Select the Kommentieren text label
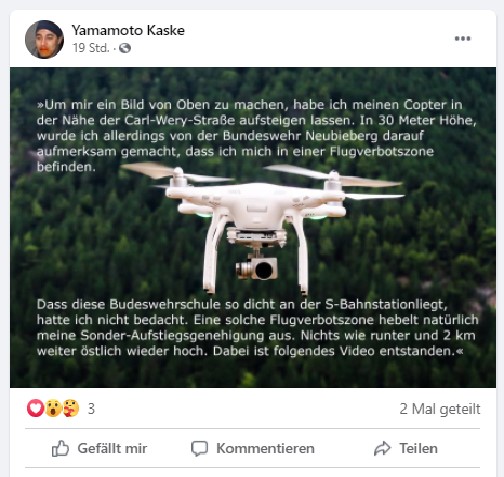Viewport: 504px width, 477px height. [265, 449]
